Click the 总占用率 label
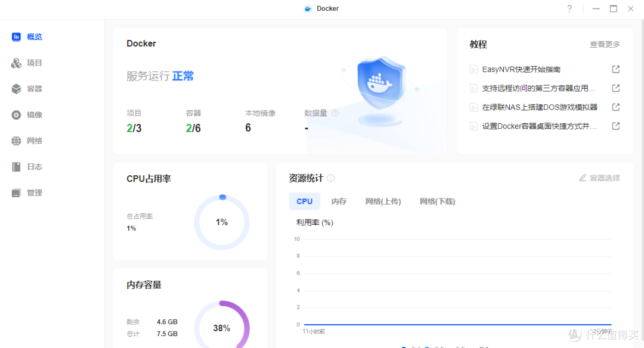 (140, 216)
